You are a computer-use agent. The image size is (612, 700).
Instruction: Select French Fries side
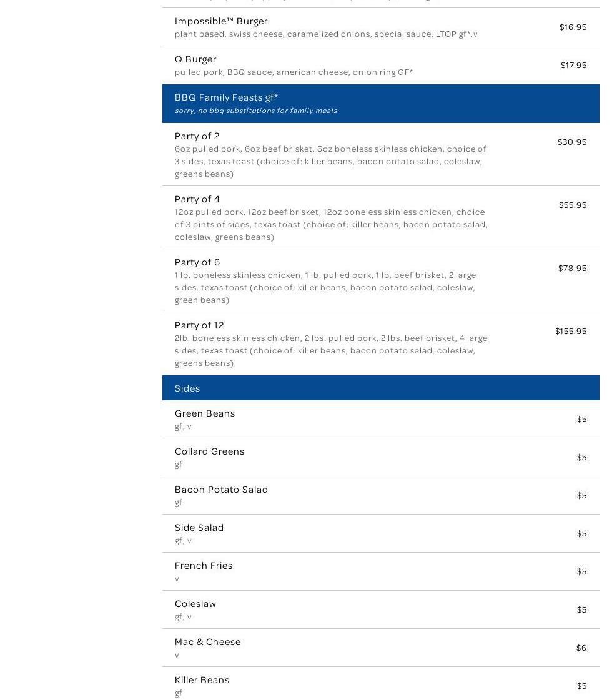(204, 565)
